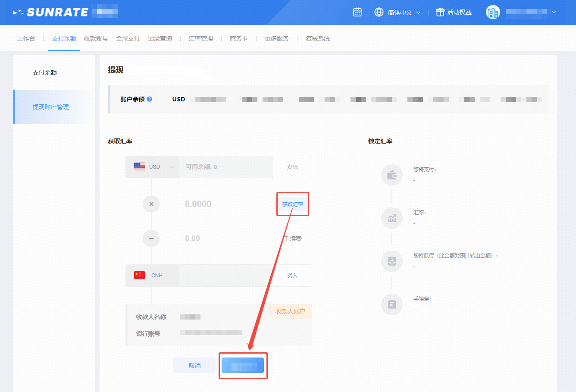Viewport: 576px width, 392px height.
Task: Click the 收款人账户 tag
Action: click(290, 311)
